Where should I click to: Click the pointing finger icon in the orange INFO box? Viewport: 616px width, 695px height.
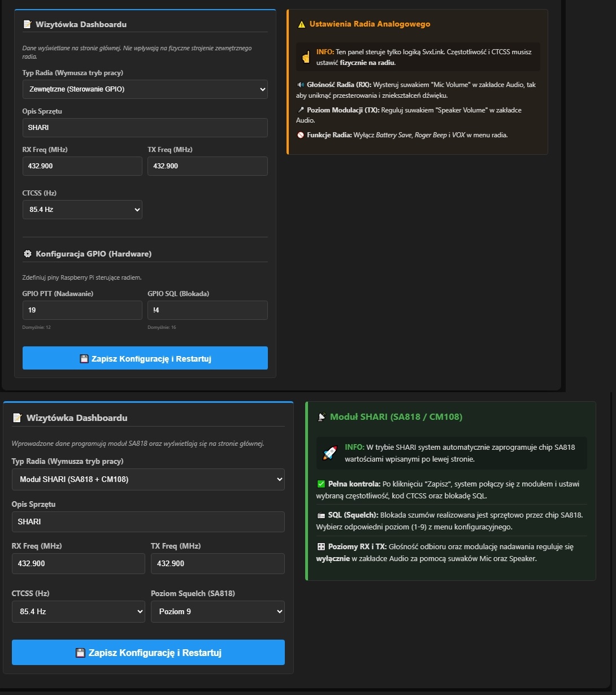[x=306, y=57]
